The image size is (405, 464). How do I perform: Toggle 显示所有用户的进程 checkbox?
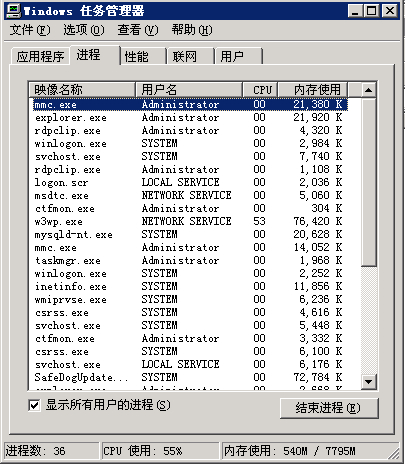pyautogui.click(x=34, y=406)
